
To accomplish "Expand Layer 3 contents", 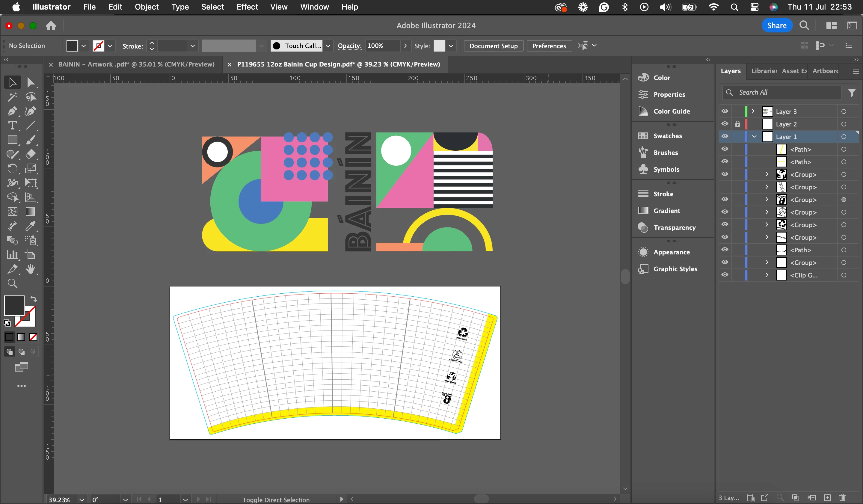I will point(753,111).
